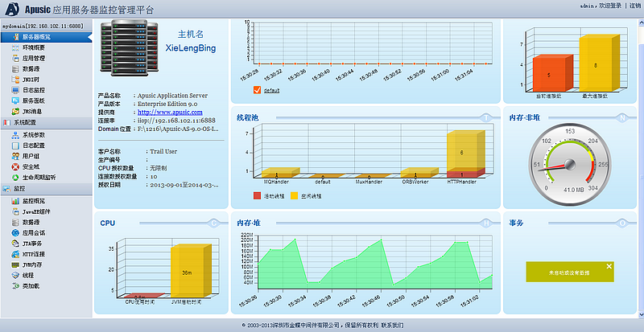The height and width of the screenshot is (332, 644).
Task: Click the Trail User customer name
Action: 163,151
